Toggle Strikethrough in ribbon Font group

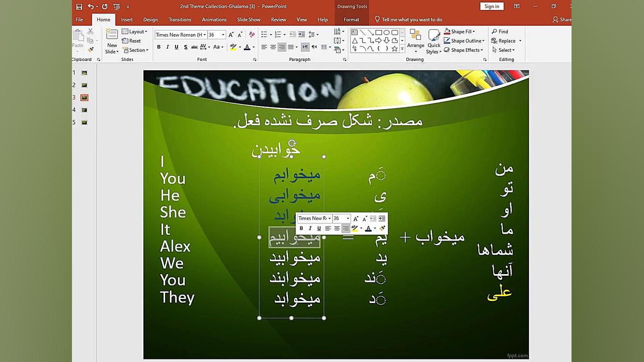tap(194, 47)
